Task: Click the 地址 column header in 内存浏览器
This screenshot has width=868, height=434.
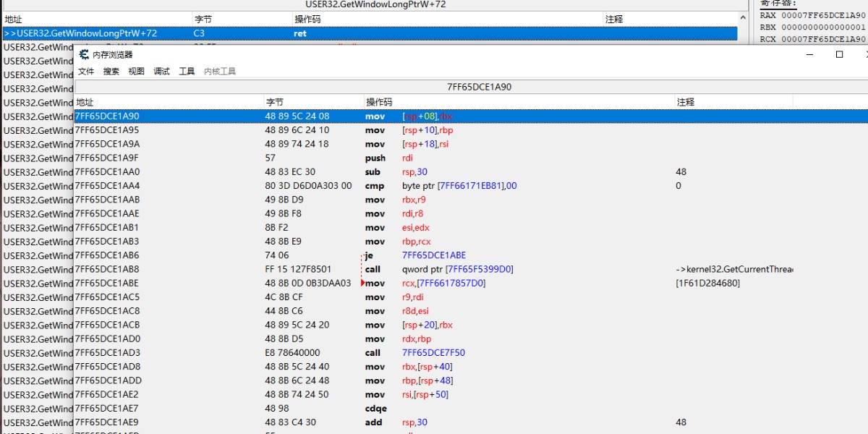Action: point(169,103)
